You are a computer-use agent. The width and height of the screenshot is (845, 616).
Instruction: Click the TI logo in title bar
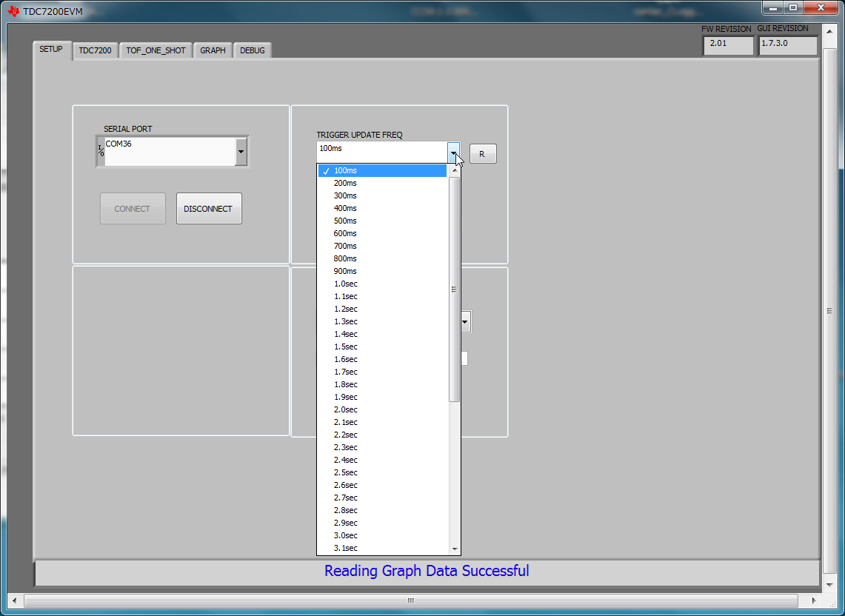pyautogui.click(x=13, y=11)
